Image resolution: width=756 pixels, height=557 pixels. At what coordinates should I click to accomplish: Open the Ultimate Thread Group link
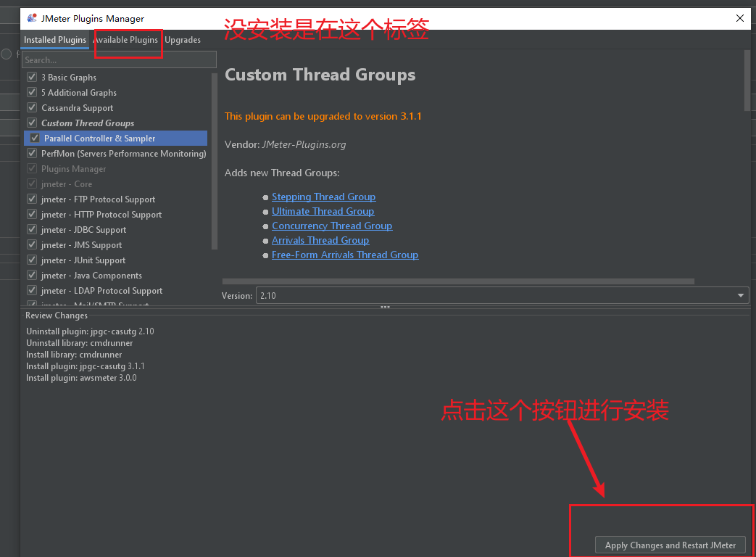click(x=323, y=211)
